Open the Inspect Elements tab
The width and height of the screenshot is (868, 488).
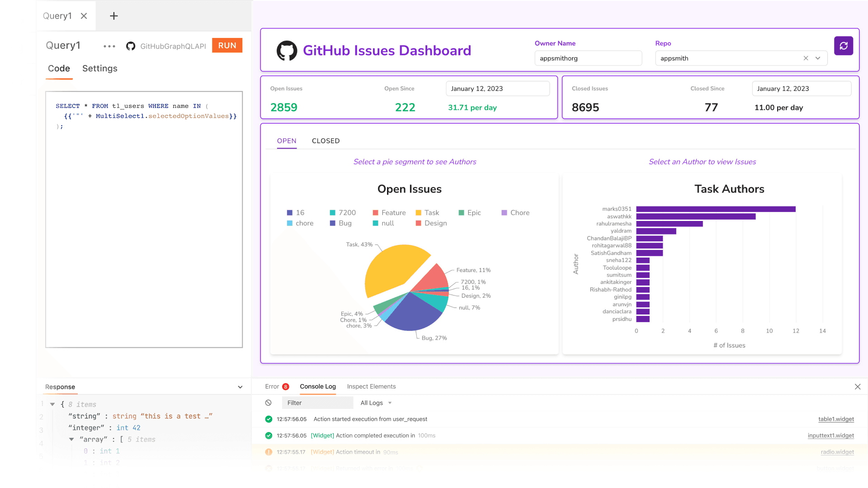point(371,386)
